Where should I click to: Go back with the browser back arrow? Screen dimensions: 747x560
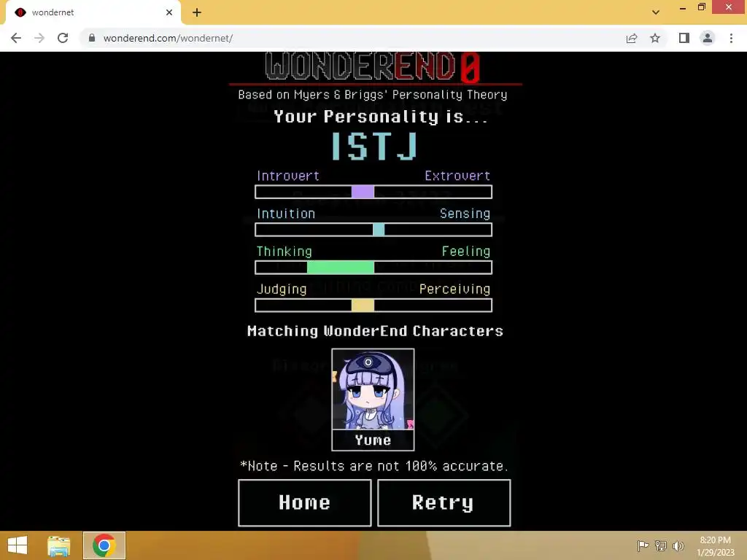coord(16,38)
